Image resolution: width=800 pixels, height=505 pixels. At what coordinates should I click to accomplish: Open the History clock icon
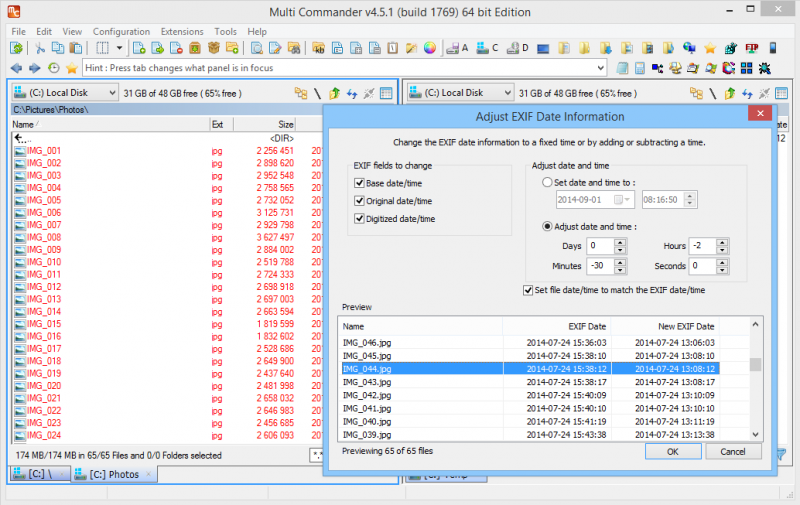coord(54,68)
